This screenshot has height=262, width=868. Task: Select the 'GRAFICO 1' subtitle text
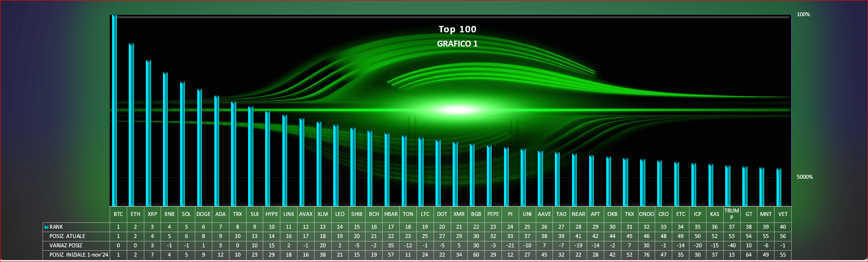pyautogui.click(x=457, y=44)
